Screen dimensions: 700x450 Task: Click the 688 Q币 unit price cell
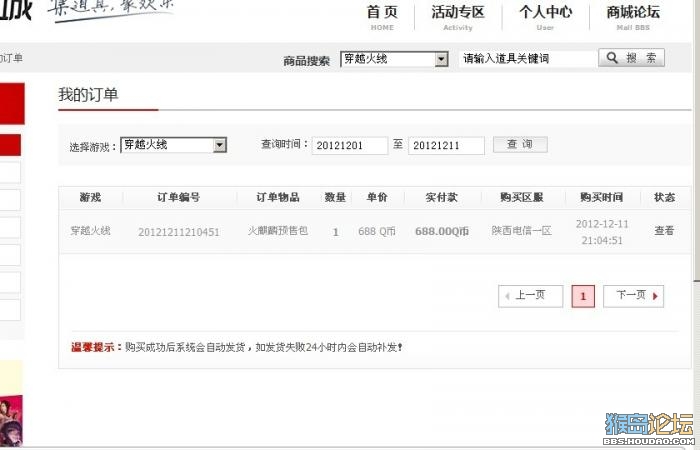[x=377, y=231]
